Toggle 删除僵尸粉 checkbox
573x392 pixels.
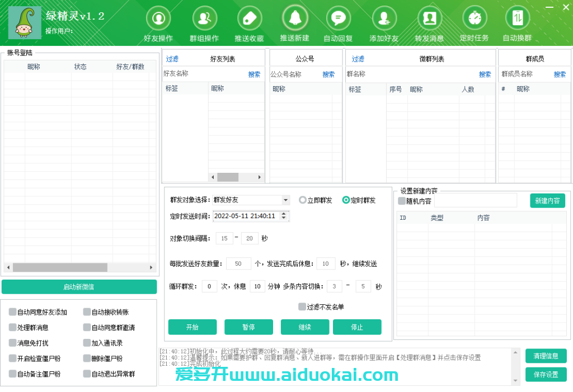tap(87, 358)
